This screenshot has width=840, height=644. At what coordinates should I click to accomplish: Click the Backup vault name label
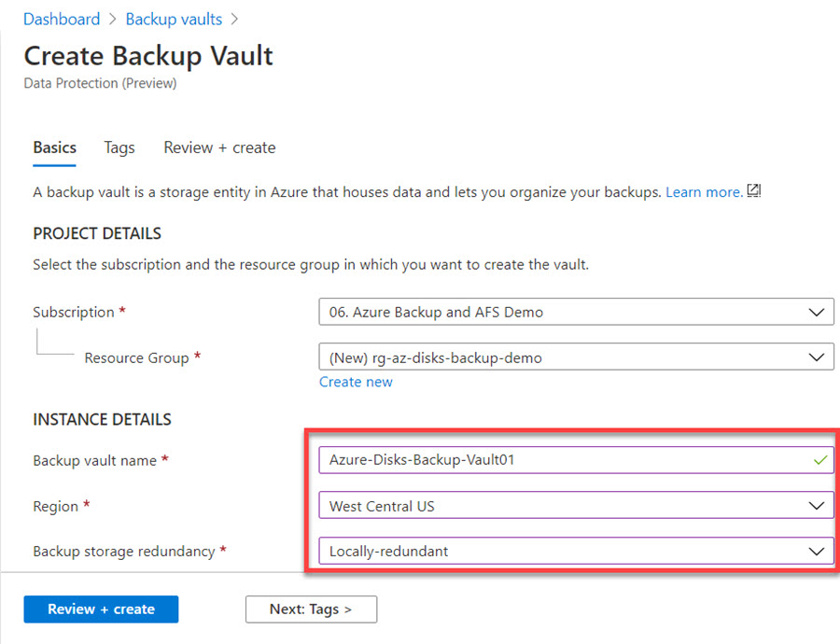click(x=95, y=461)
